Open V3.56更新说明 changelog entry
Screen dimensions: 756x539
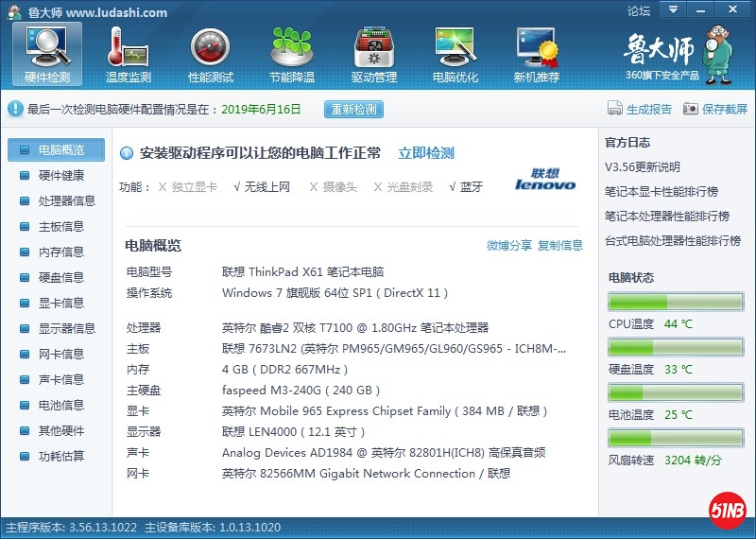coord(642,167)
